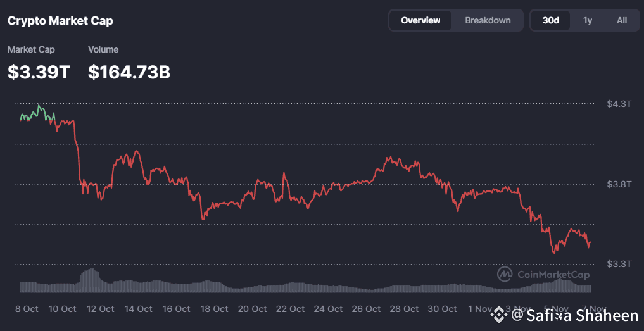Screen dimensions: 644x331
Task: Click the CoinMarketCap logo icon
Action: (505, 274)
